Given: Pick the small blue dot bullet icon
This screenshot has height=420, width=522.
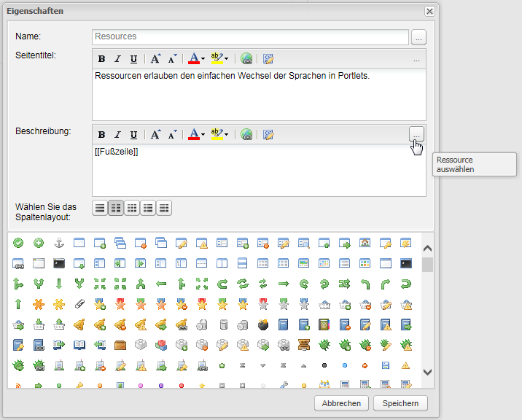Looking at the screenshot, I should pyautogui.click(x=345, y=365).
